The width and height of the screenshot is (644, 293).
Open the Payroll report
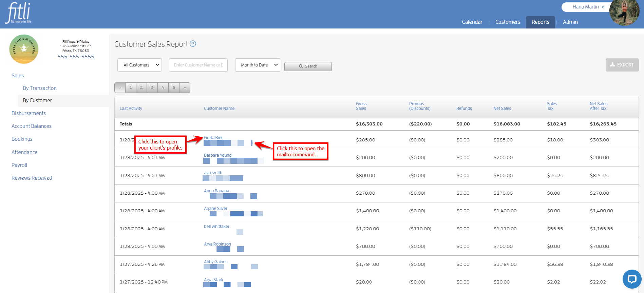coord(19,165)
